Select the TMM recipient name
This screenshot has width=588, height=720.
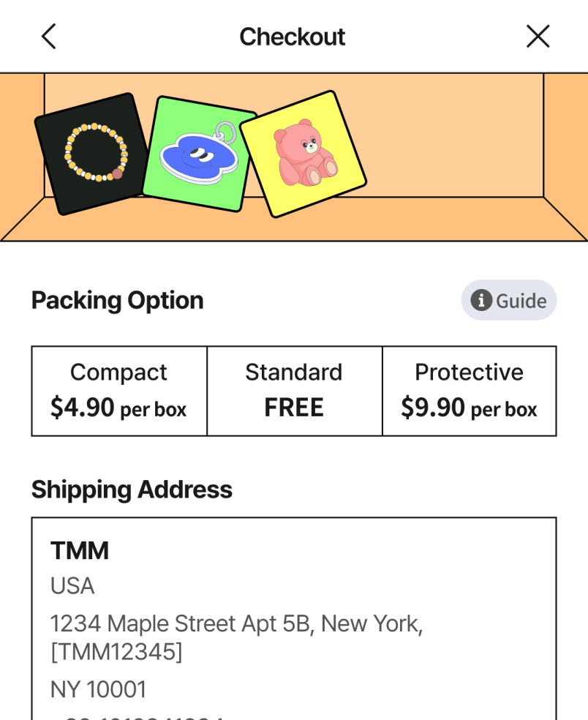click(80, 550)
